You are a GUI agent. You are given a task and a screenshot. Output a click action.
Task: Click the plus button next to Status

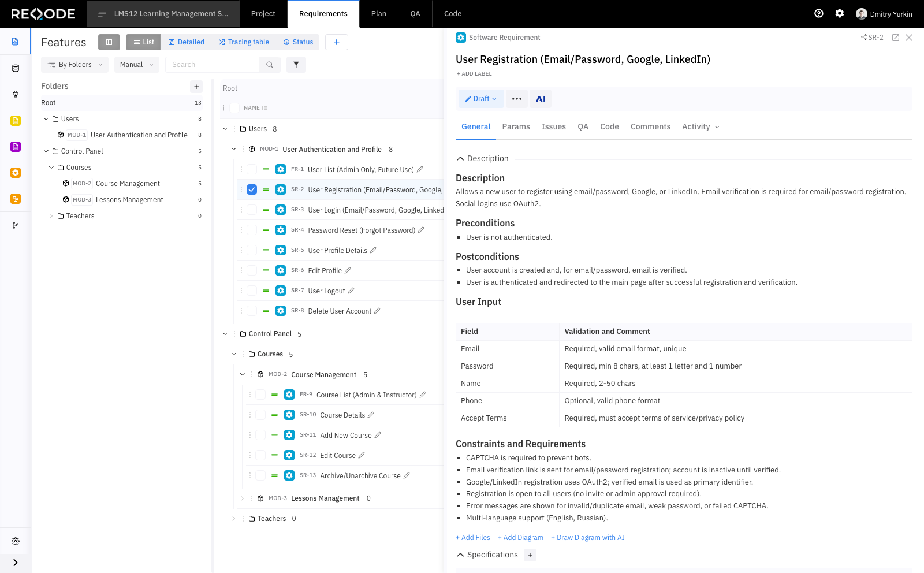[336, 42]
